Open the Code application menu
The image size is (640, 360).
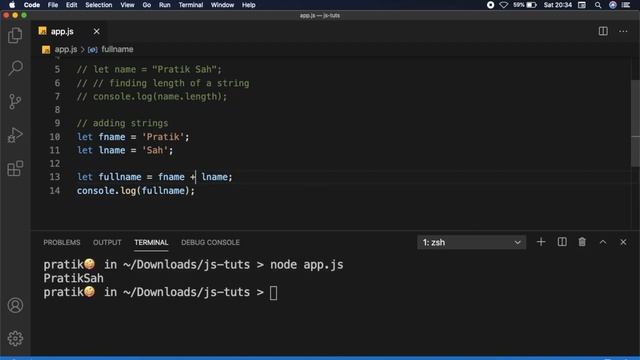32,5
